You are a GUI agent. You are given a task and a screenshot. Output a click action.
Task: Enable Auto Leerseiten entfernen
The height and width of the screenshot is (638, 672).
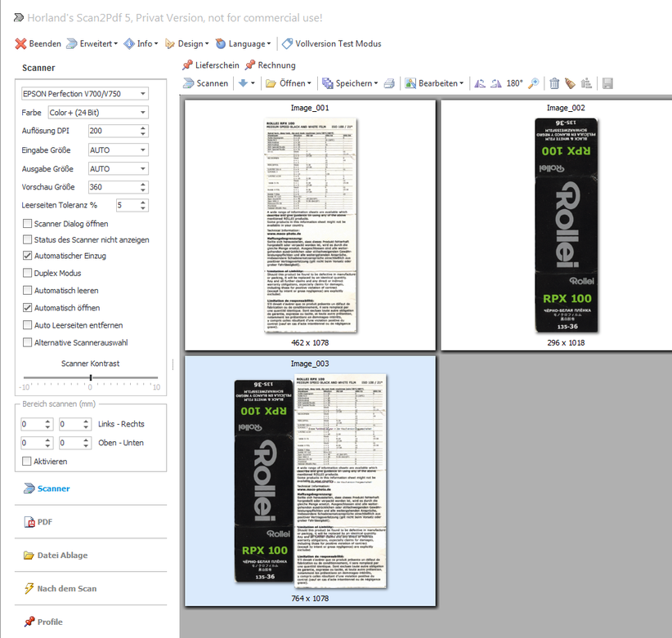coord(28,325)
